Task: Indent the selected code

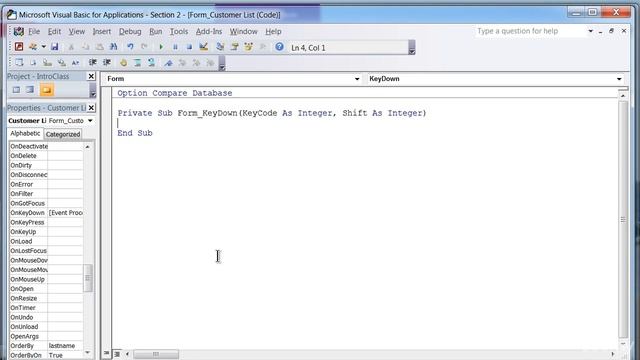Action: tap(93, 62)
